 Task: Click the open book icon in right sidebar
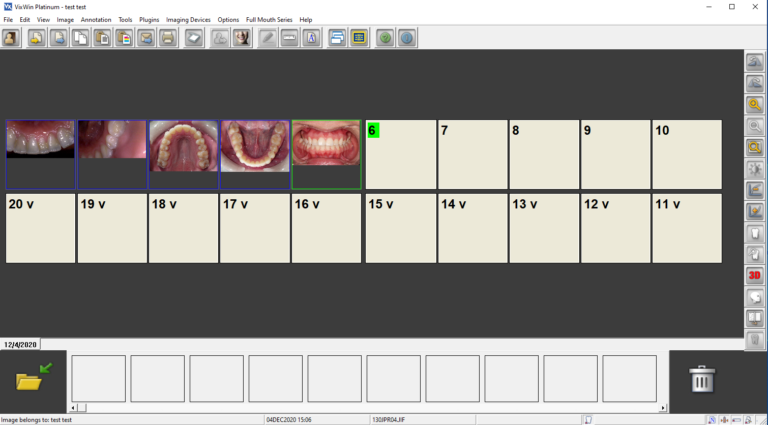[x=755, y=318]
